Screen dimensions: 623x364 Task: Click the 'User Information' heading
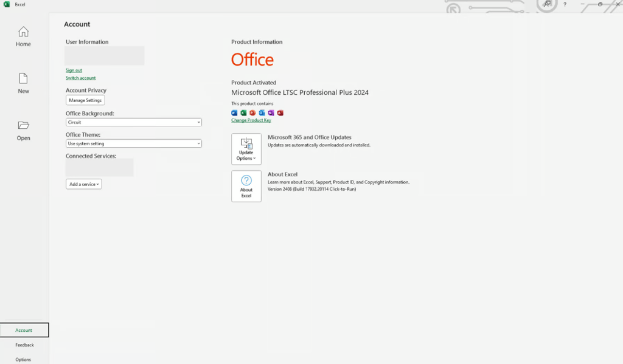tap(87, 42)
